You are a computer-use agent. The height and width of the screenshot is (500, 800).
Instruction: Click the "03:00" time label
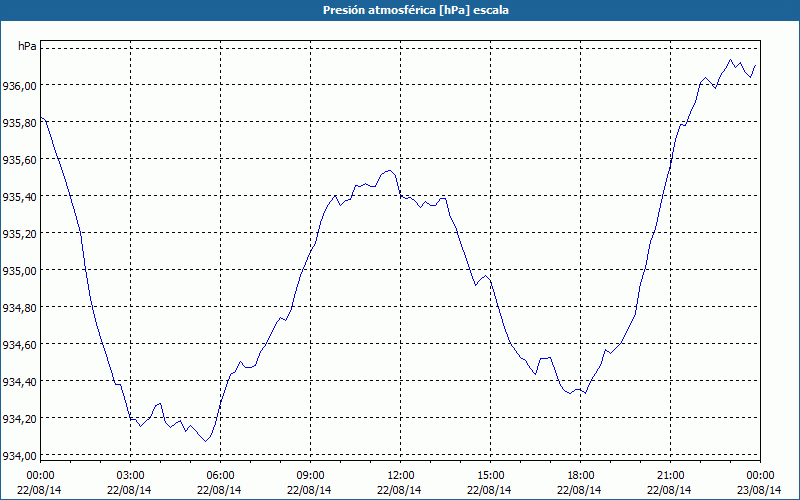click(130, 476)
